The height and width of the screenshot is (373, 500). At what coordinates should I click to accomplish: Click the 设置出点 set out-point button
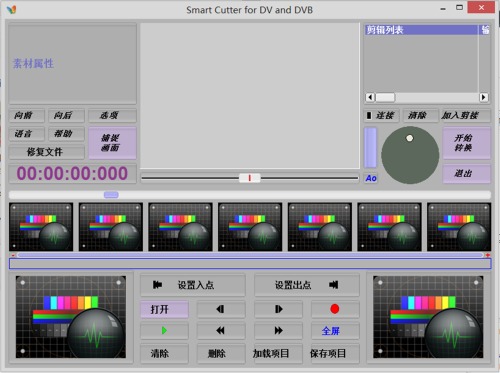click(x=307, y=285)
